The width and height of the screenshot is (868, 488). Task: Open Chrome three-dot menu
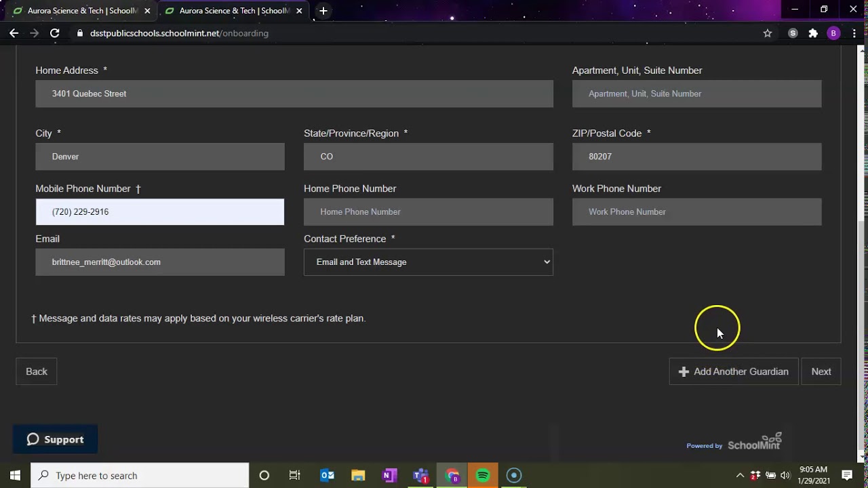coord(853,33)
